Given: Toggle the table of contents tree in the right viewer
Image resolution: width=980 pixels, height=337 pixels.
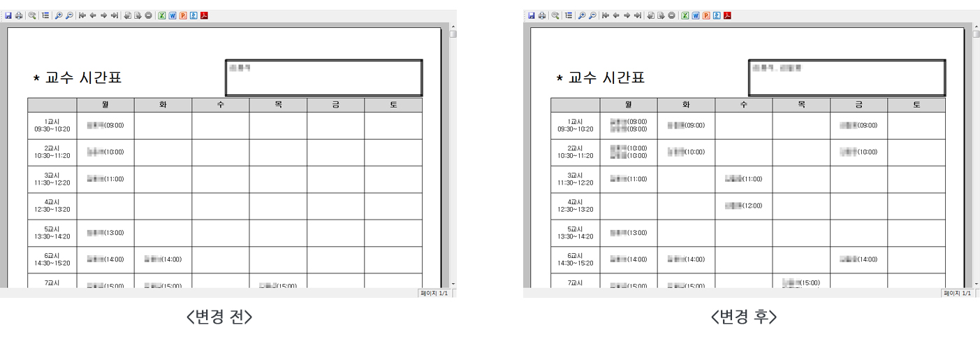Looking at the screenshot, I should point(569,15).
